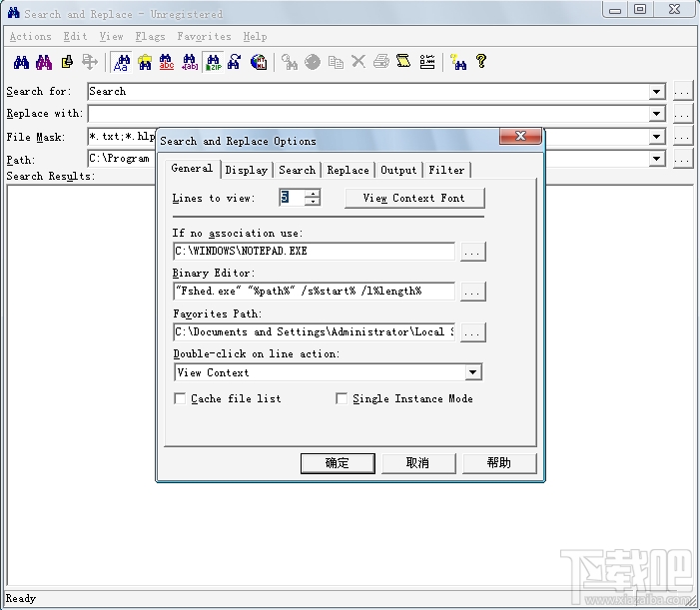Click the ellipsis button beside File Mask
This screenshot has width=700, height=610.
683,136
